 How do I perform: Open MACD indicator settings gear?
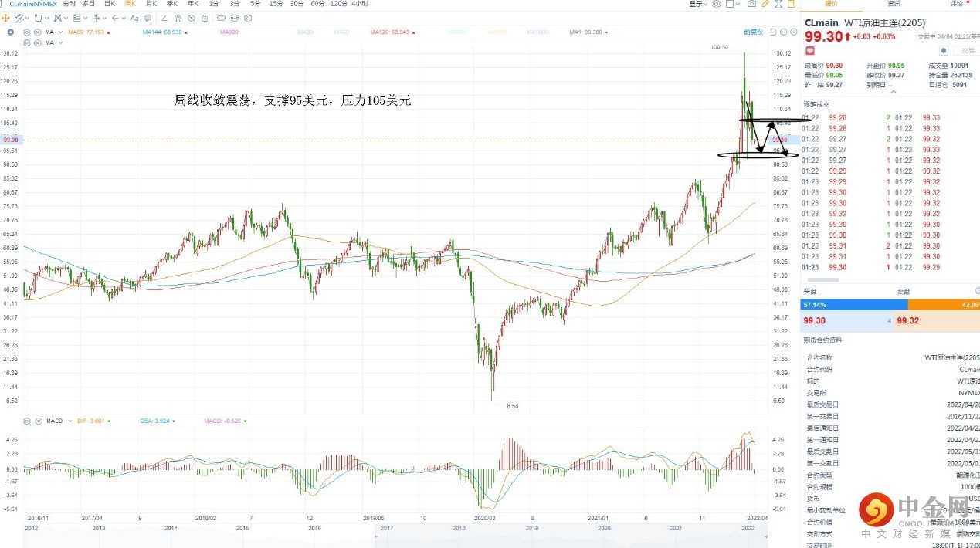tap(27, 421)
